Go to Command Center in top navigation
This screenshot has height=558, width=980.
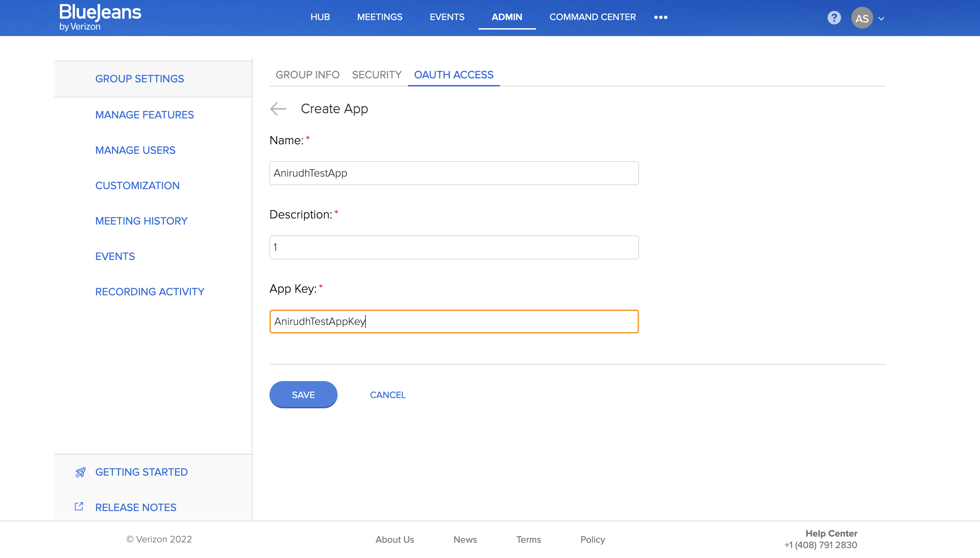click(x=592, y=17)
